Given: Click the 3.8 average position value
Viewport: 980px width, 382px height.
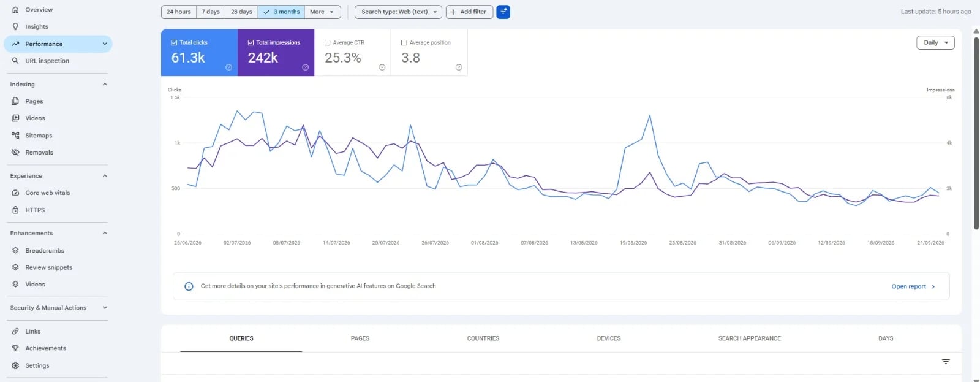Looking at the screenshot, I should [x=410, y=58].
